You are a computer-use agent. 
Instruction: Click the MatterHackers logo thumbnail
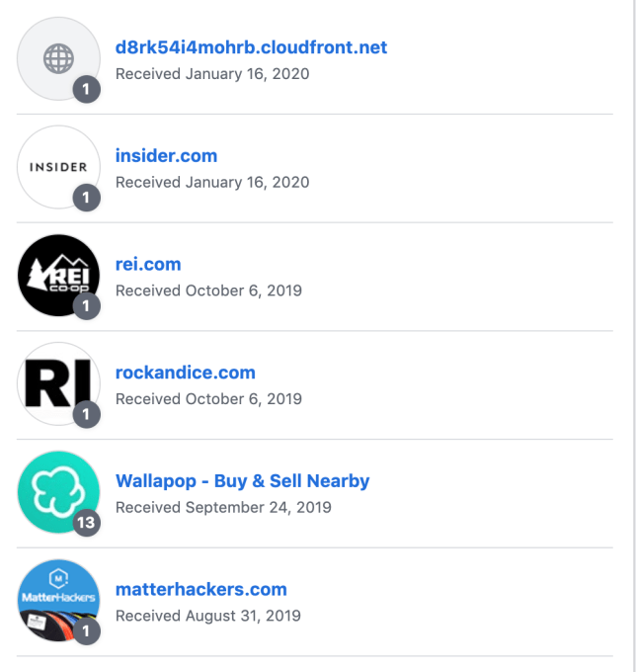[58, 601]
